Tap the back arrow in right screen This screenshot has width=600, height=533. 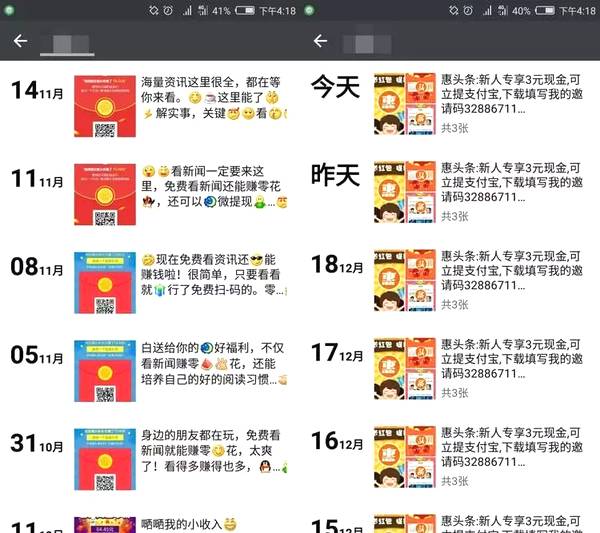320,41
